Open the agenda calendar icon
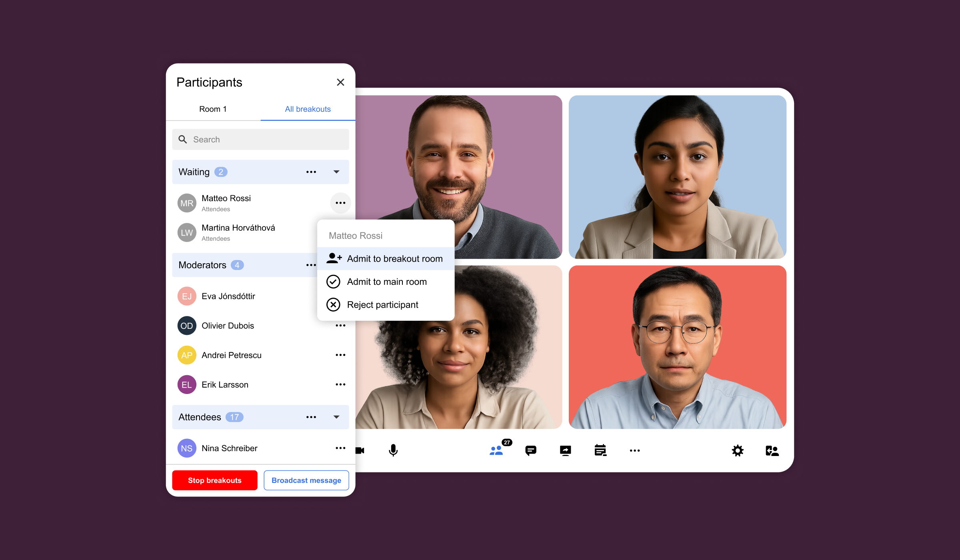Screen dimensions: 960x560 (x=600, y=450)
